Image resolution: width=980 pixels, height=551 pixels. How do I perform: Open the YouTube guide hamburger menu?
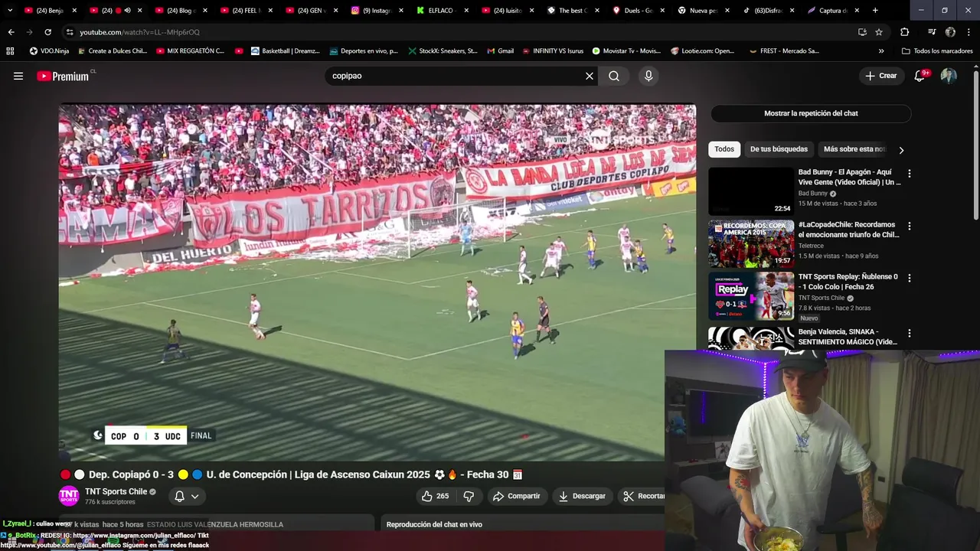click(x=18, y=76)
